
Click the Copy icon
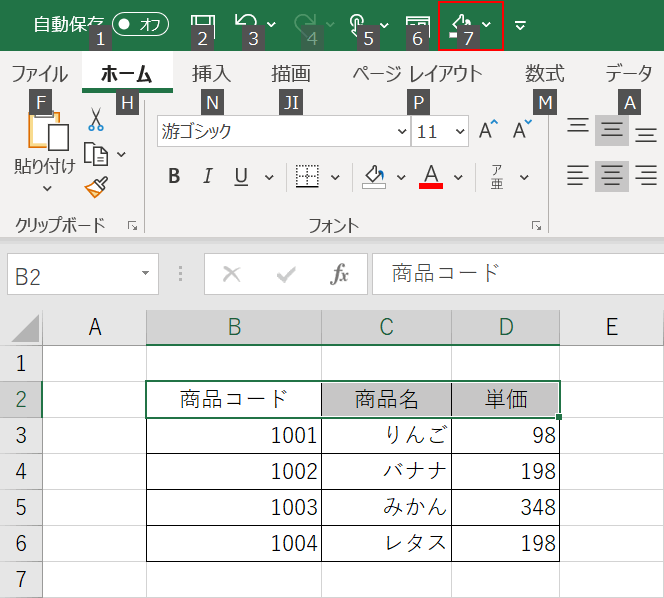click(96, 154)
